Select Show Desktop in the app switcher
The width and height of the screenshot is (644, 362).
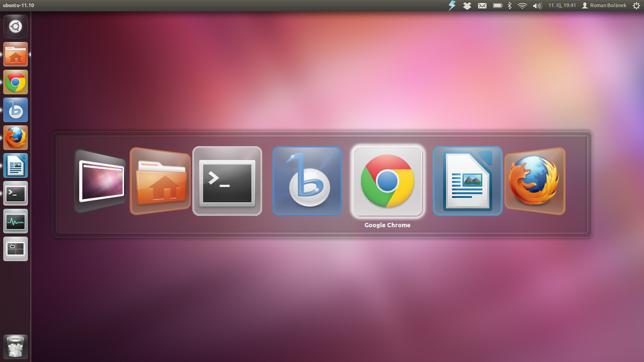point(100,181)
